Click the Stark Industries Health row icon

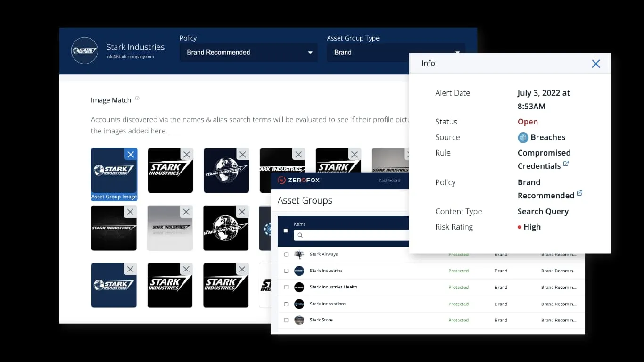coord(299,287)
